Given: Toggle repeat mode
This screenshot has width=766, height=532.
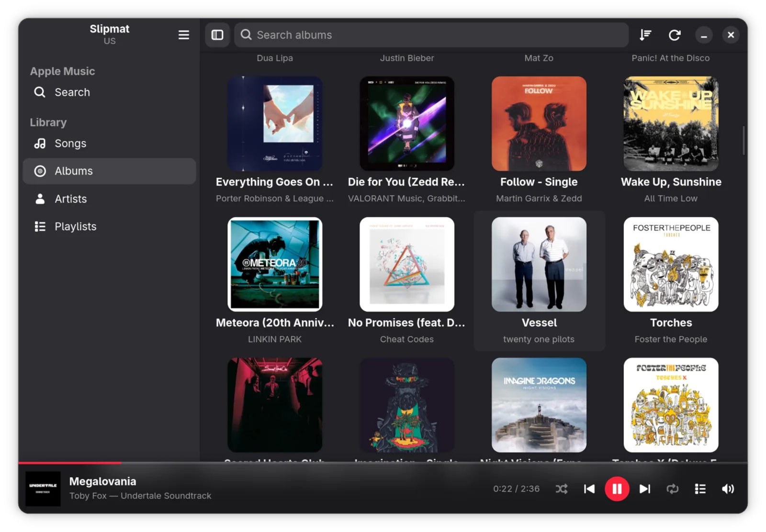Looking at the screenshot, I should tap(673, 489).
